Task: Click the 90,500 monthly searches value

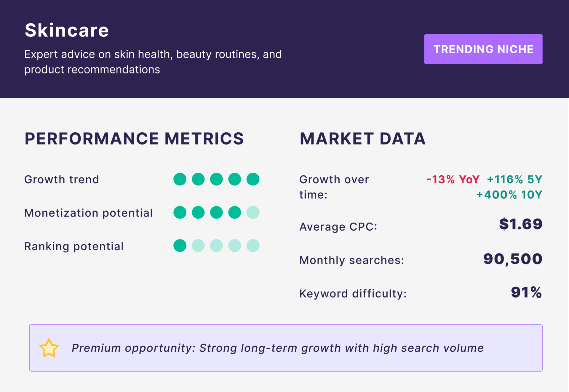Action: point(512,259)
